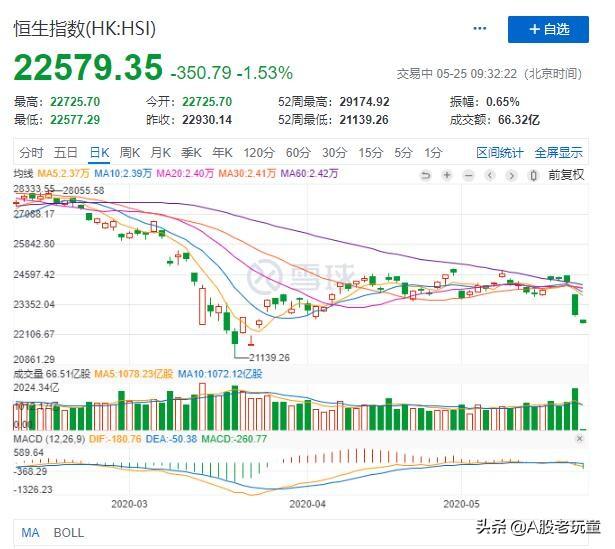Zoom out the chart with minus icon
The height and width of the screenshot is (549, 615).
click(x=468, y=175)
